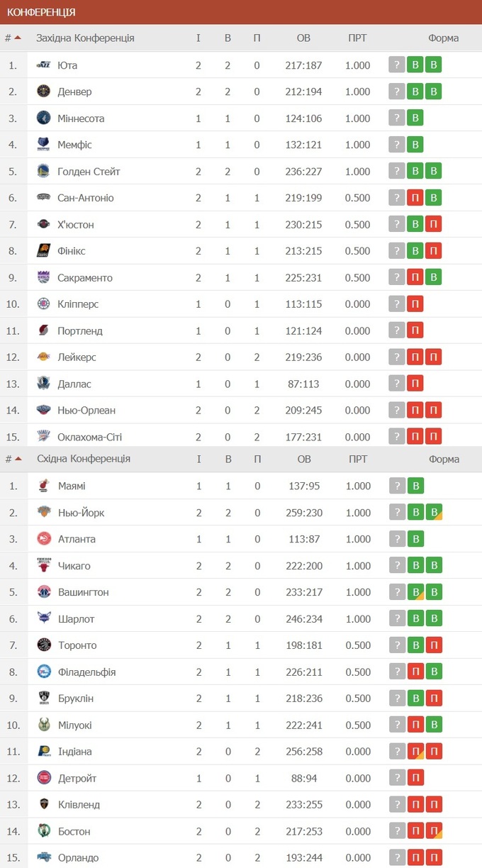Viewport: 482px width, 868px height.
Task: Click Х'юстон's red loss form badge
Action: click(434, 224)
